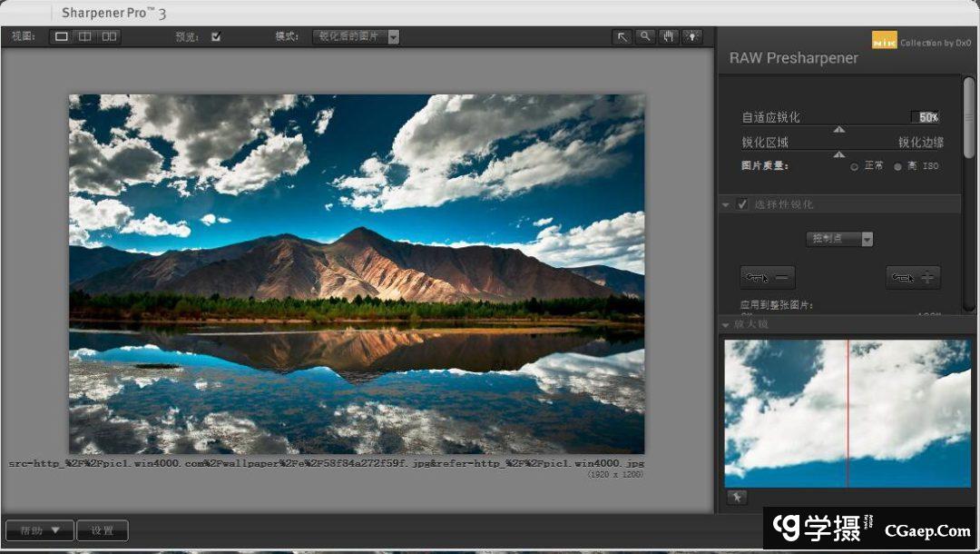Switch to split preview view
This screenshot has width=980, height=554.
(x=84, y=37)
